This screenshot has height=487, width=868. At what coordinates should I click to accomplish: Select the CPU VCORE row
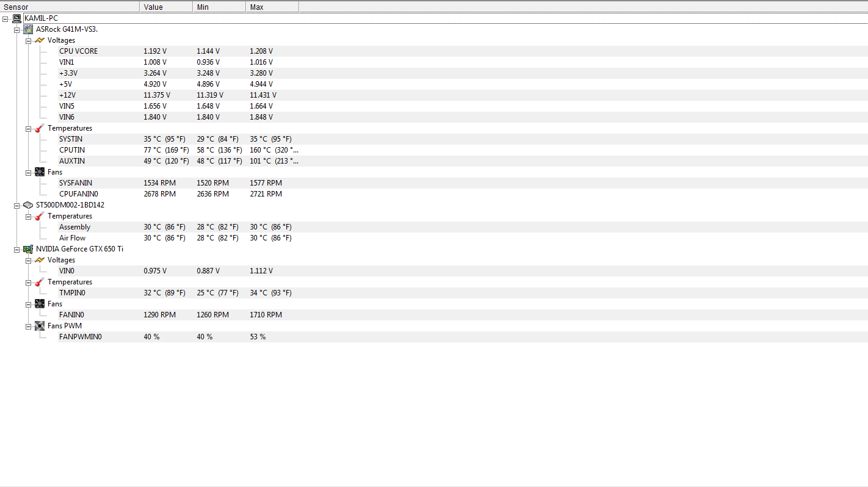[x=463, y=51]
